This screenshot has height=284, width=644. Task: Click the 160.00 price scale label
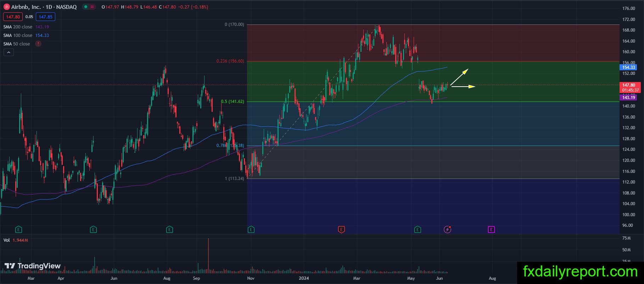(x=628, y=52)
